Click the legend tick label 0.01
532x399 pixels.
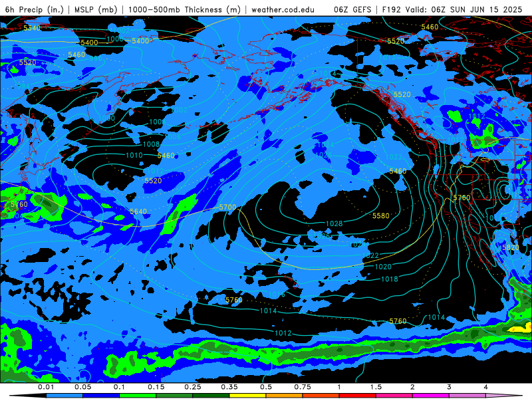pyautogui.click(x=46, y=387)
